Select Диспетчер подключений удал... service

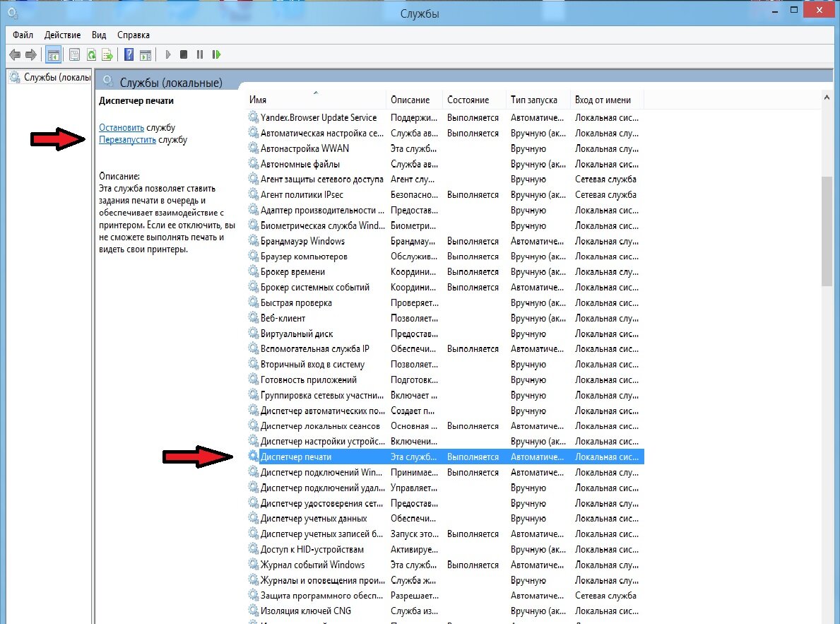pos(445,488)
